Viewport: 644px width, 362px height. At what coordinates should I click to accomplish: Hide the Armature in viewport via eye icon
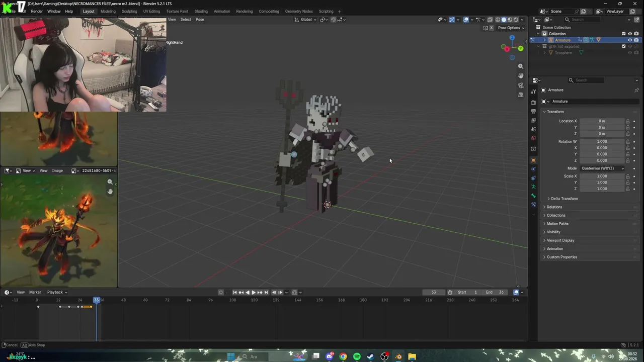630,40
